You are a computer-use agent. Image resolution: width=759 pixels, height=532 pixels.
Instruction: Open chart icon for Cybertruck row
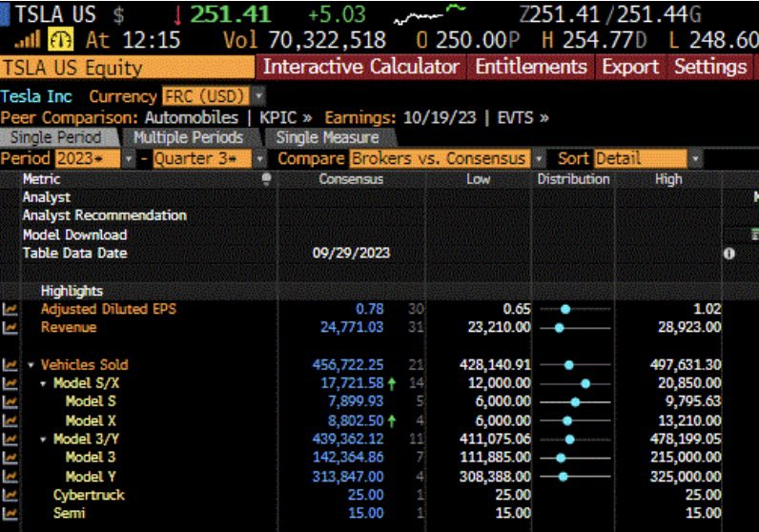[10, 495]
